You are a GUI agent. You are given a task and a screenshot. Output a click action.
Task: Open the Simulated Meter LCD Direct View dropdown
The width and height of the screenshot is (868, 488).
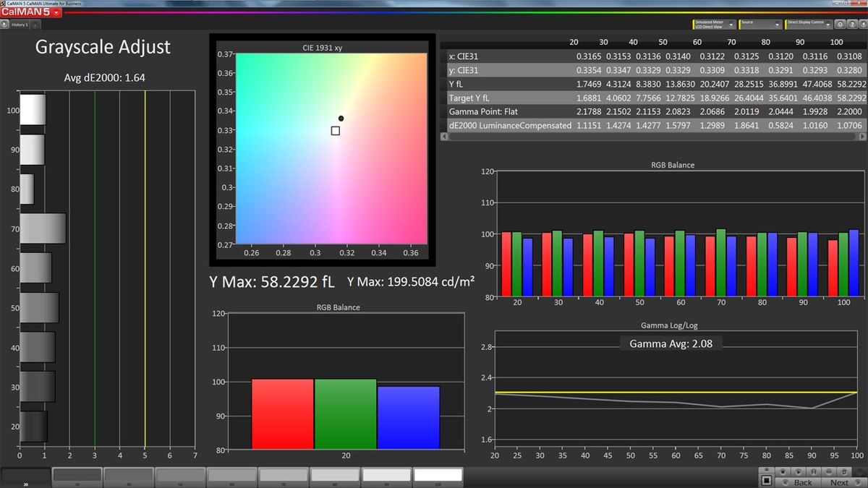click(731, 25)
